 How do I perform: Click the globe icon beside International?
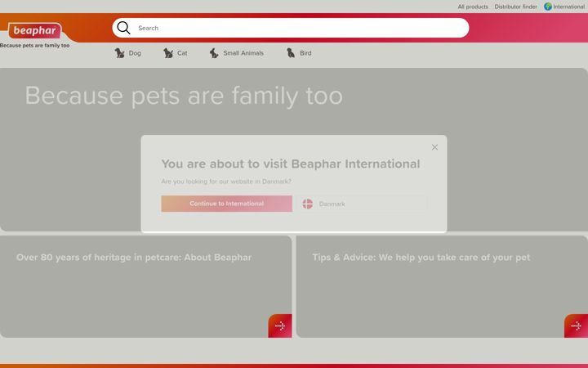(548, 7)
